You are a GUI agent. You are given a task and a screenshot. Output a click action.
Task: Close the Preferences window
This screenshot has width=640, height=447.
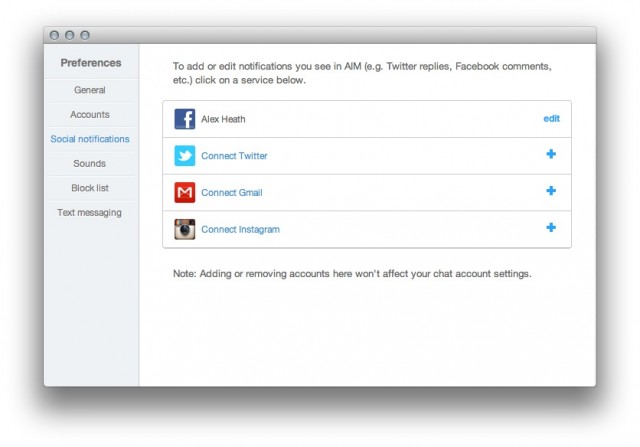[54, 35]
